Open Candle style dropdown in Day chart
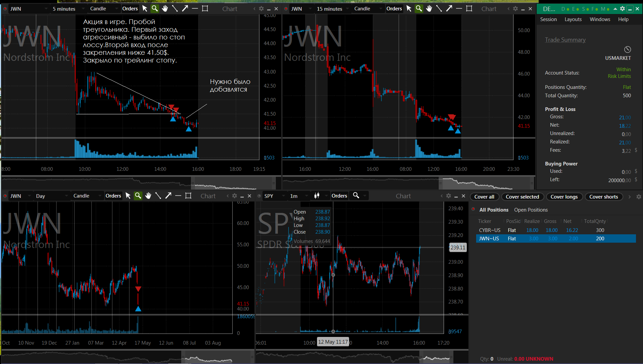The image size is (643, 364). pyautogui.click(x=87, y=196)
